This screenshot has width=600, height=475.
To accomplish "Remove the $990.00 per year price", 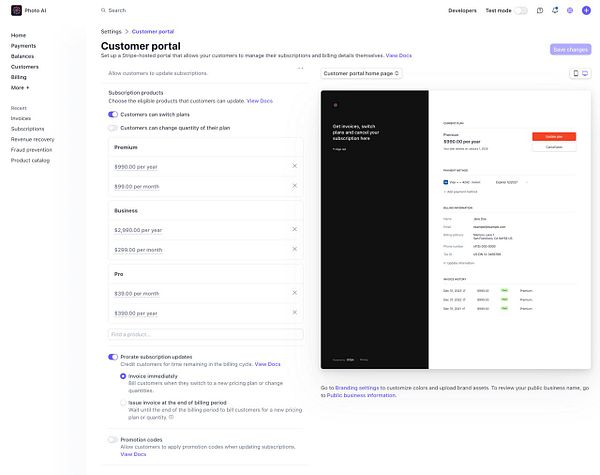I will 295,166.
